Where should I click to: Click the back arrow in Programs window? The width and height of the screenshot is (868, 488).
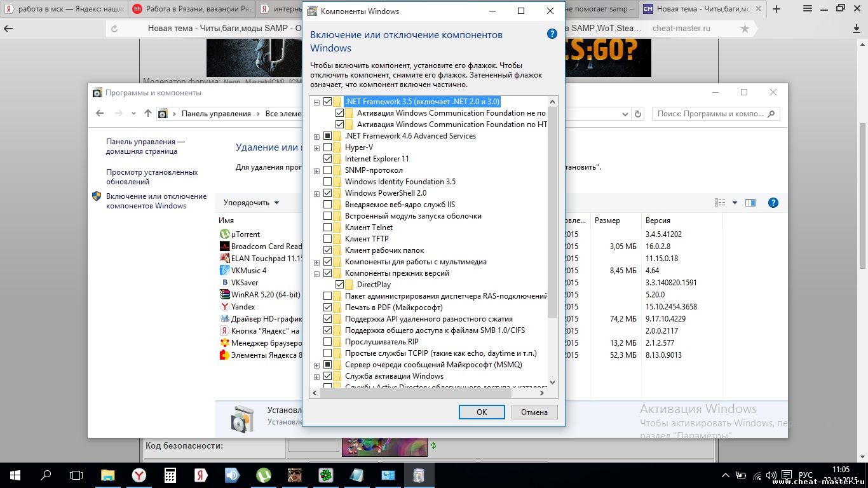click(100, 114)
